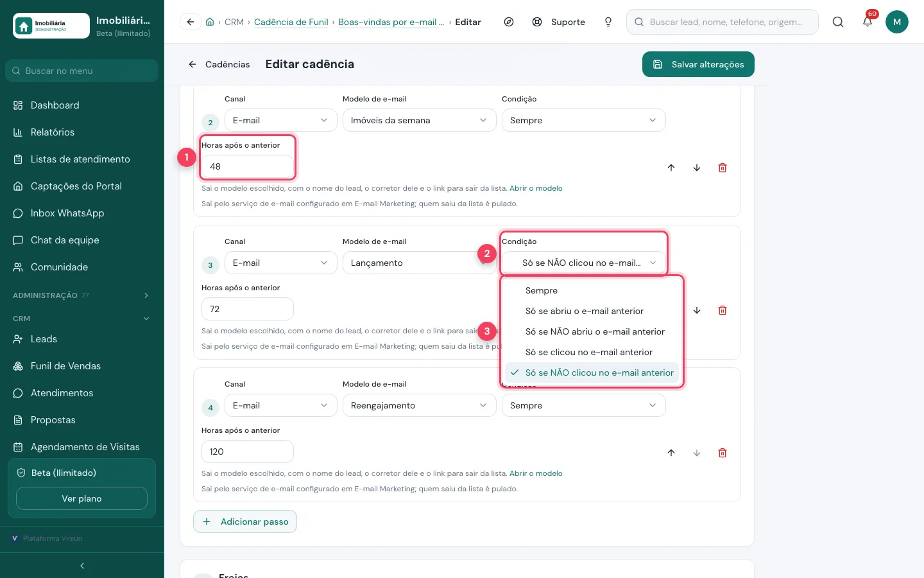Viewport: 924px width, 578px height.
Task: Open step 2 Condição dropdown
Action: point(584,120)
